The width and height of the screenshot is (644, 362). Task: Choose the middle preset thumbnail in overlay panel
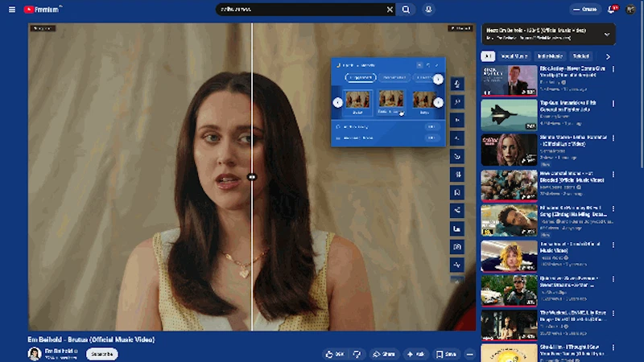[390, 103]
